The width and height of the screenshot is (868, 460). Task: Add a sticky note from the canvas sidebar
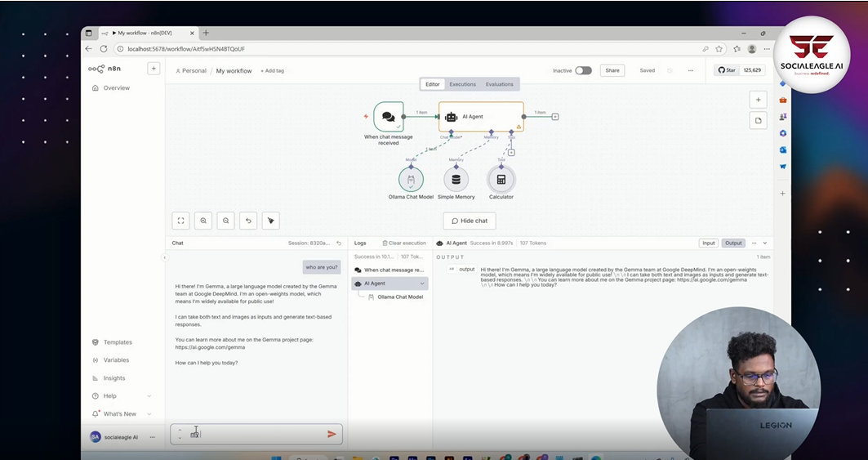758,120
